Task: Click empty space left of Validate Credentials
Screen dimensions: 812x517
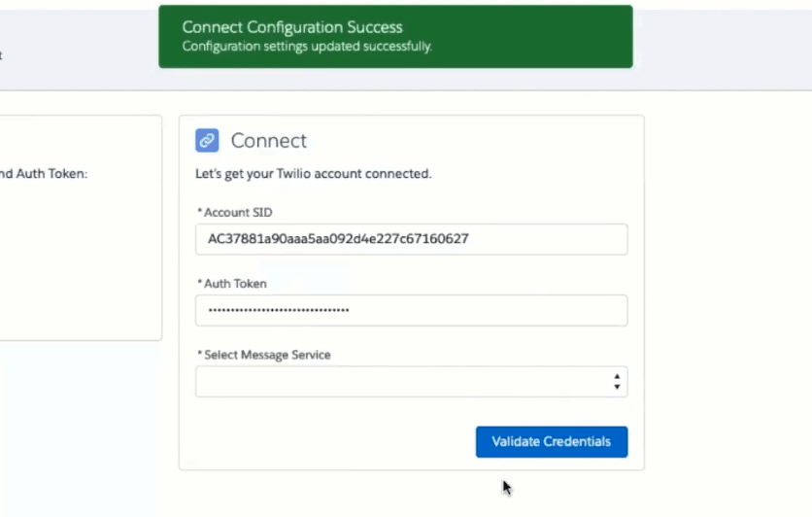Action: pos(330,441)
